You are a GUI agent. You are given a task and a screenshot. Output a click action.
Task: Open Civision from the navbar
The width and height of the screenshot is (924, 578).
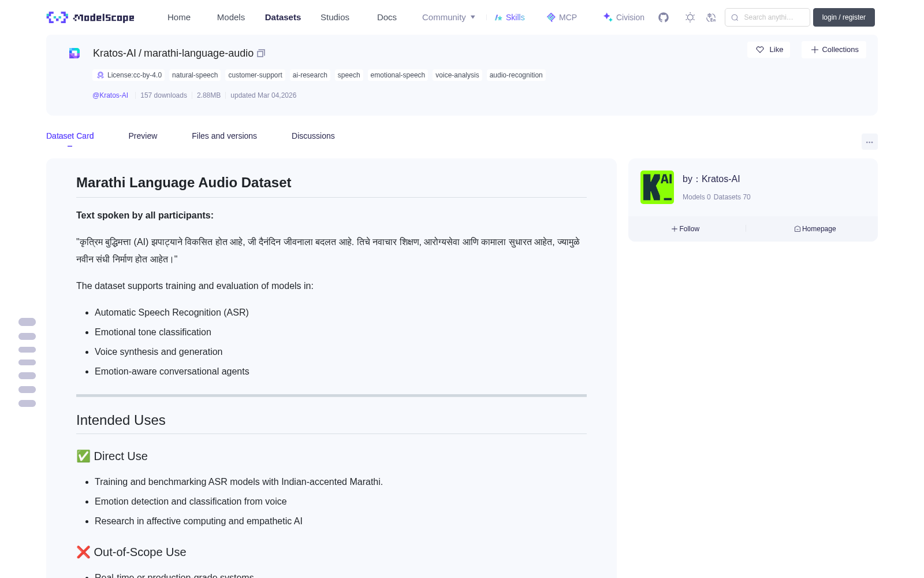(x=624, y=17)
